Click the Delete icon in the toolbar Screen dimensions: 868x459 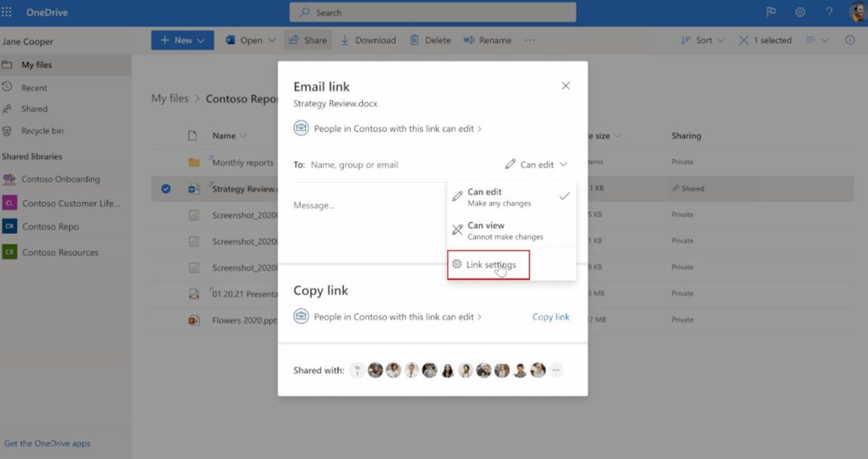[414, 40]
